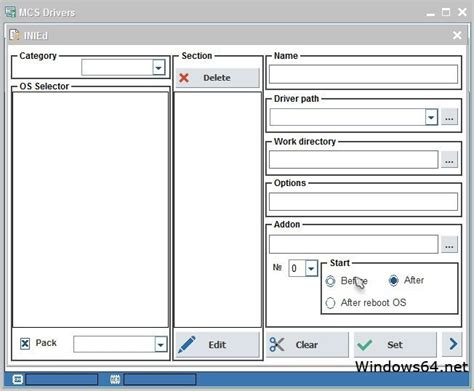
Task: Close the INIEd dialog
Action: click(x=457, y=35)
